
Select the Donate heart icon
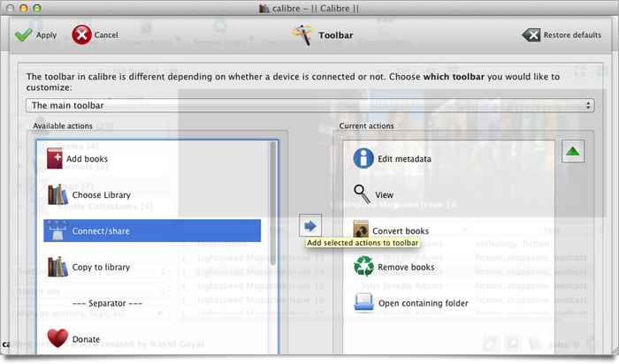[x=57, y=338]
